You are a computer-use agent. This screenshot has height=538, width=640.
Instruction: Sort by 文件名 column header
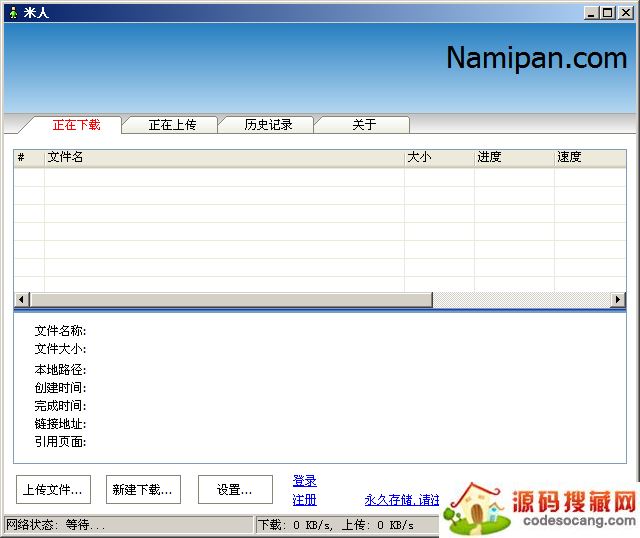(224, 157)
